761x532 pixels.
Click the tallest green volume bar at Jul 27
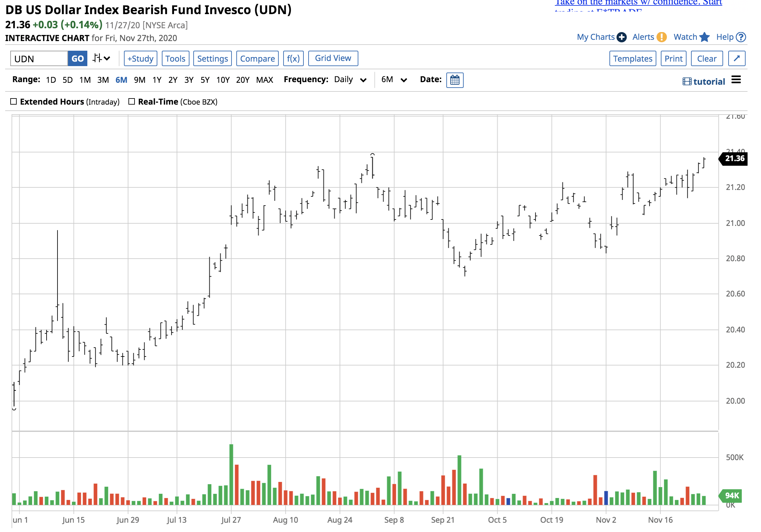pos(231,475)
